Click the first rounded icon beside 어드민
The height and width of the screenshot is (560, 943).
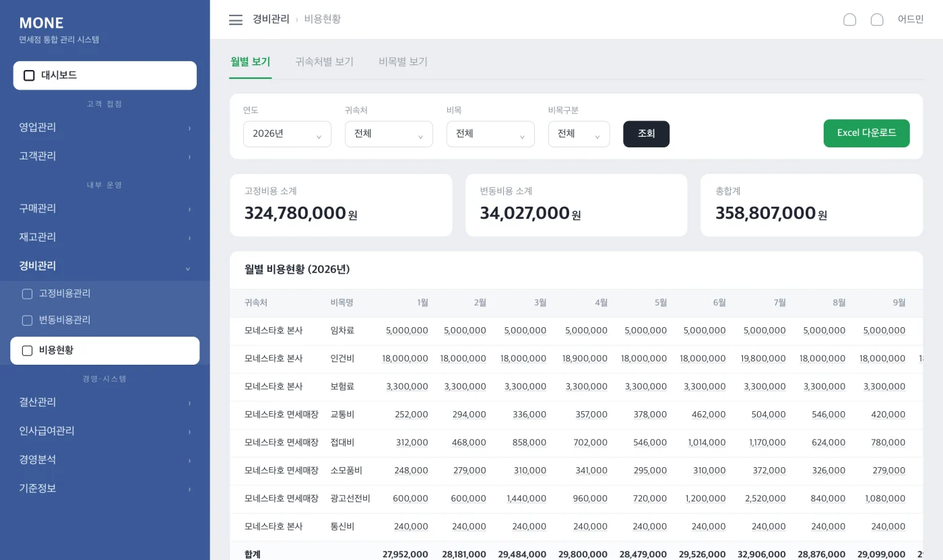point(850,20)
